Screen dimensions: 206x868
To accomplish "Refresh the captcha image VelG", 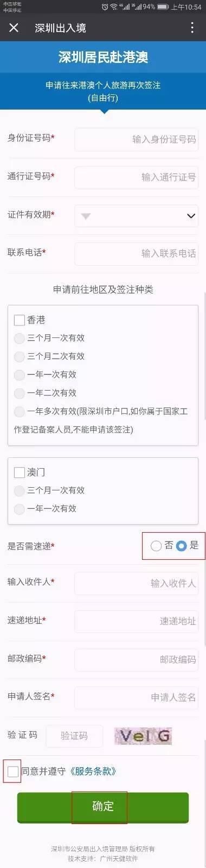I will (x=143, y=736).
